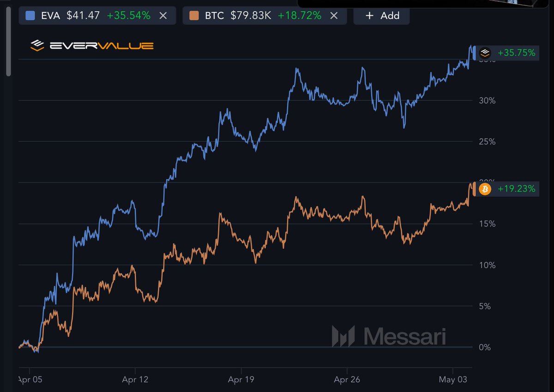Screen dimensions: 554x392
Task: Remove the EVA asset chip
Action: (x=163, y=15)
